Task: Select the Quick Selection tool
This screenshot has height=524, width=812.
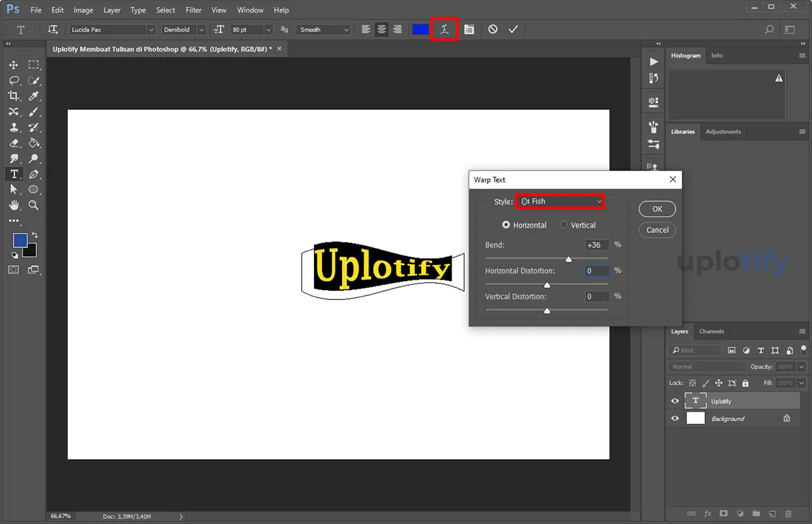Action: [34, 81]
